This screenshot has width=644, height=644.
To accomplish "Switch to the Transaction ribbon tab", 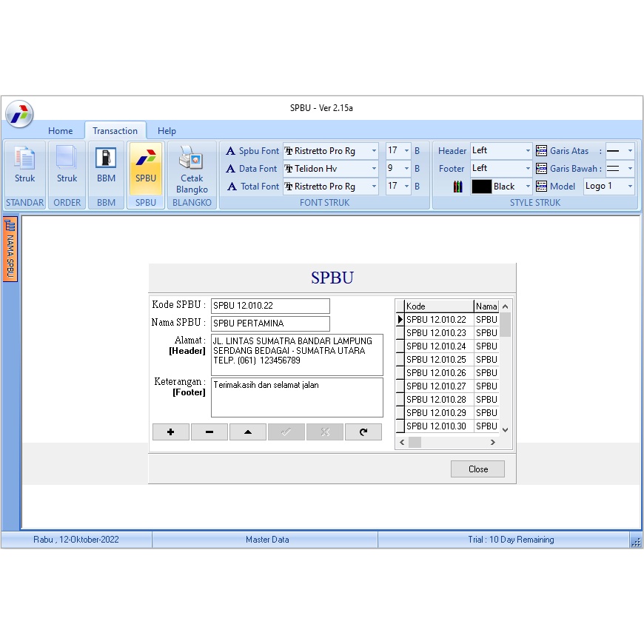I will (115, 130).
